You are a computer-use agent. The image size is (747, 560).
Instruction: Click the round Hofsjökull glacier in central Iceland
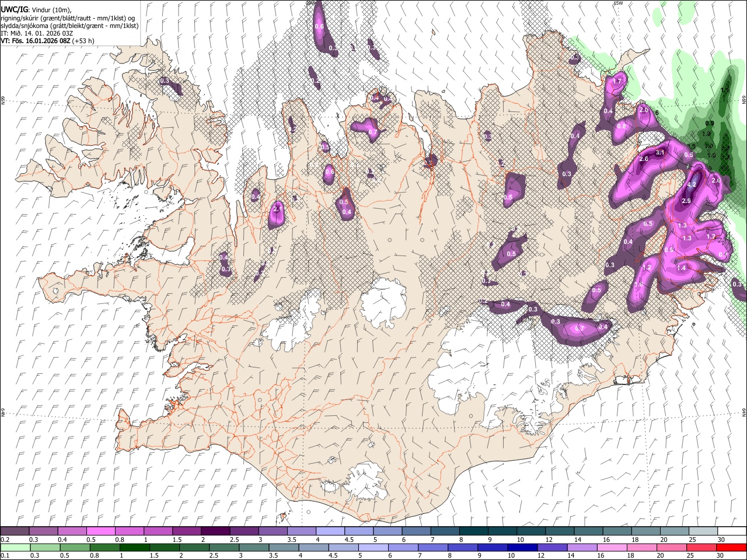pyautogui.click(x=383, y=301)
